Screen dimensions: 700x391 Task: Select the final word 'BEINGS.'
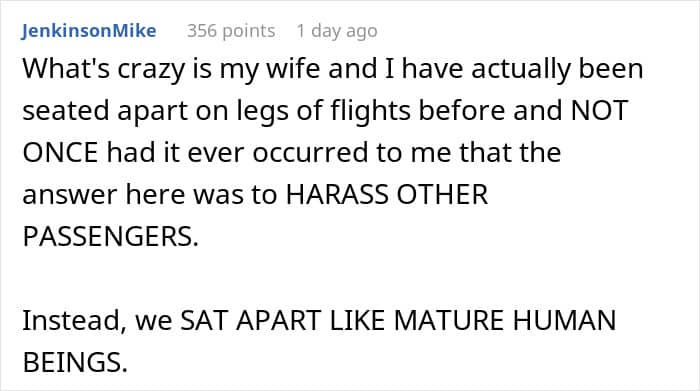point(75,362)
